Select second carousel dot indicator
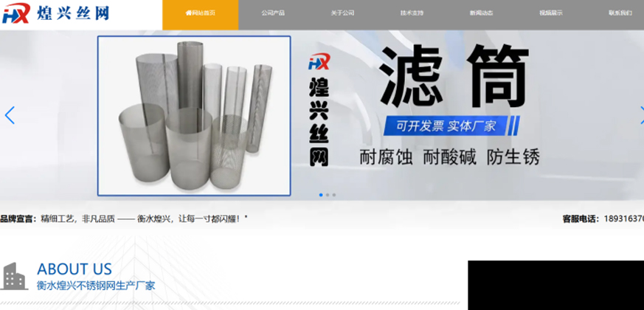Image resolution: width=644 pixels, height=310 pixels. 328,195
